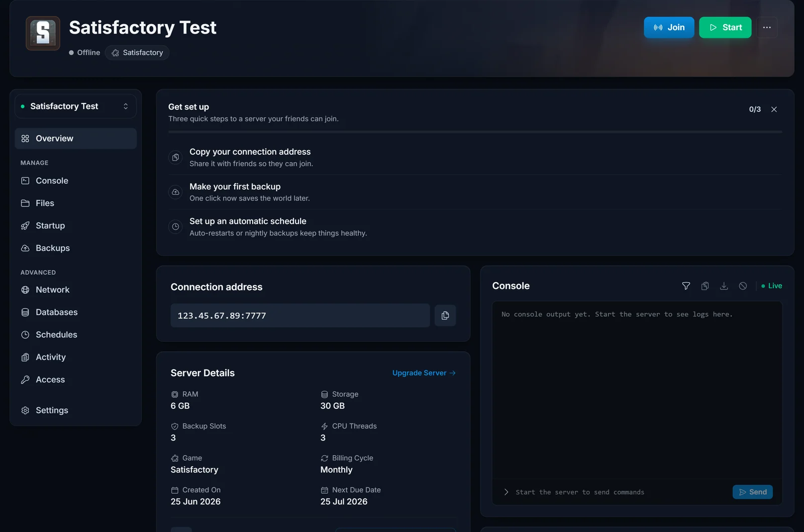Go to Files in the sidebar
This screenshot has height=532, width=804.
75,203
